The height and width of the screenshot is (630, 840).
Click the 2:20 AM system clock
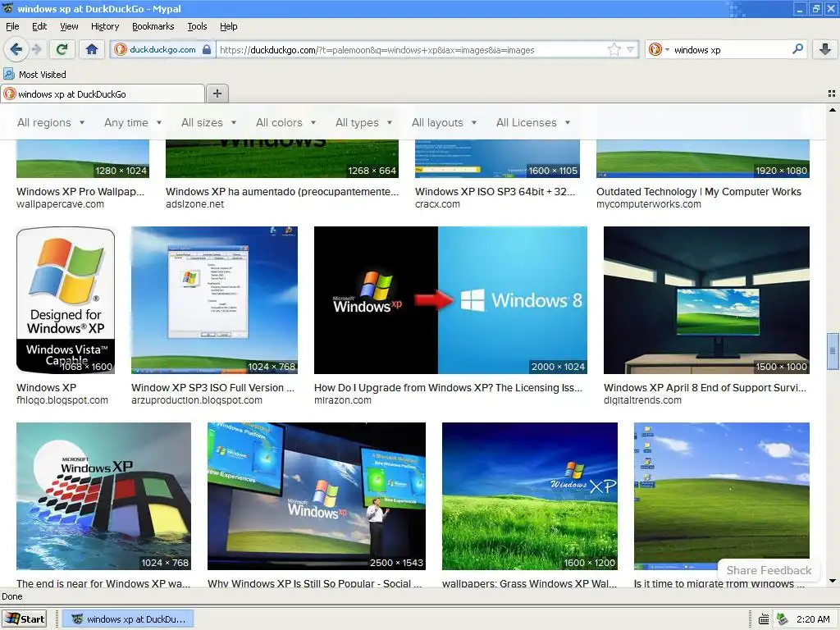point(813,619)
